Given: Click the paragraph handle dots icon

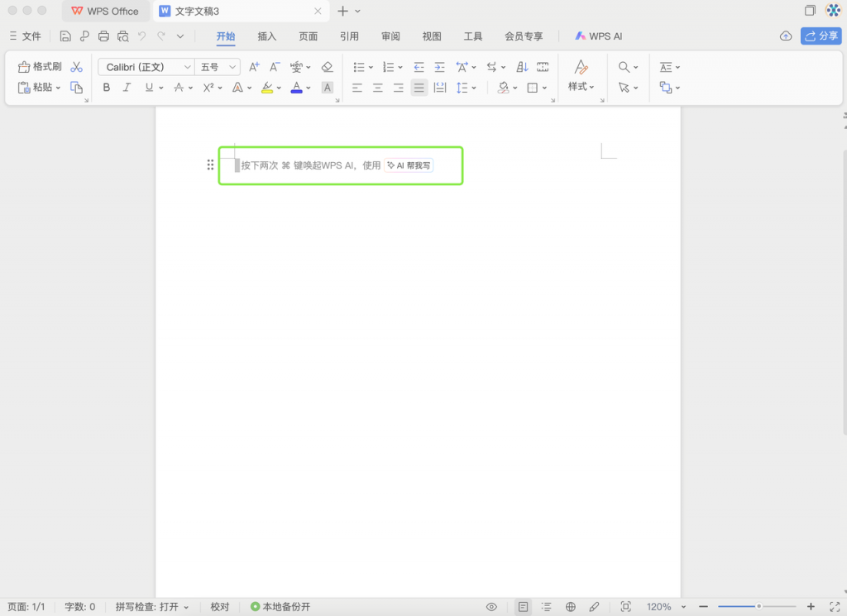Looking at the screenshot, I should [x=210, y=165].
